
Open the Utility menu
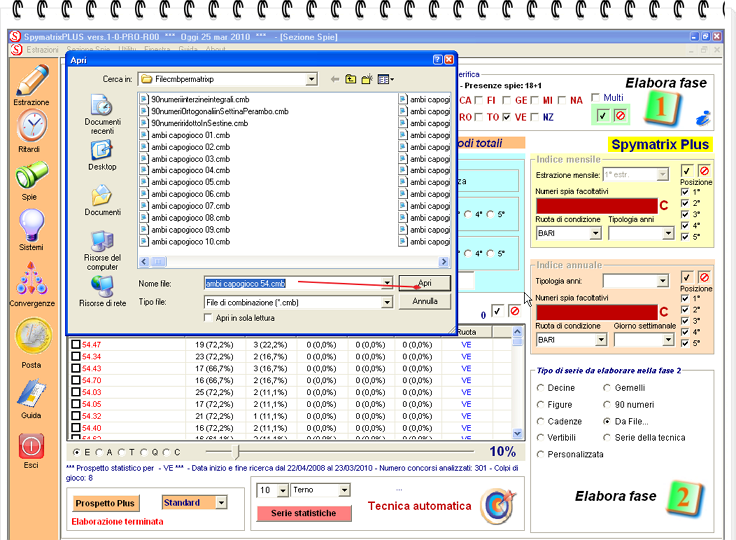(x=127, y=49)
